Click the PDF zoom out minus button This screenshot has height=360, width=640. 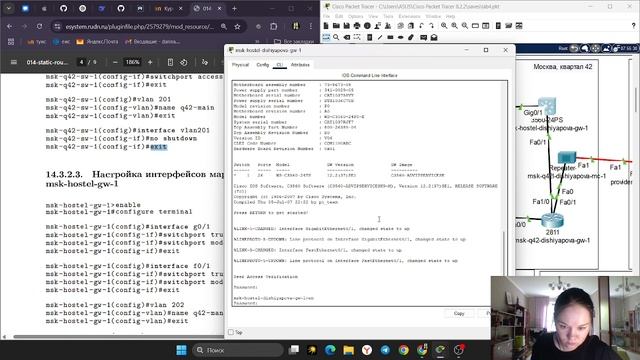tap(115, 62)
